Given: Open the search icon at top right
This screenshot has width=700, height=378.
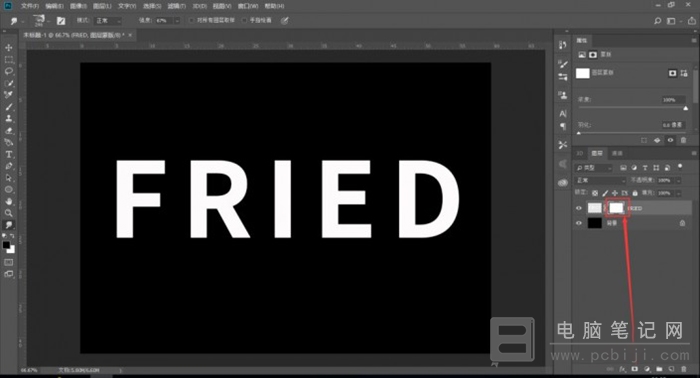Looking at the screenshot, I should (657, 21).
